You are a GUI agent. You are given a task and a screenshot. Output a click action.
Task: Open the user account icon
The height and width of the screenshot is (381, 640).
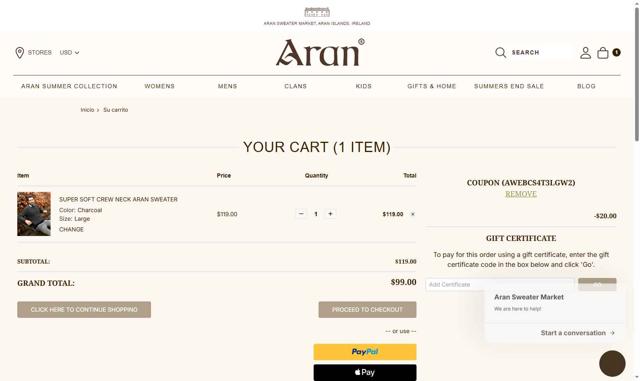coord(585,53)
